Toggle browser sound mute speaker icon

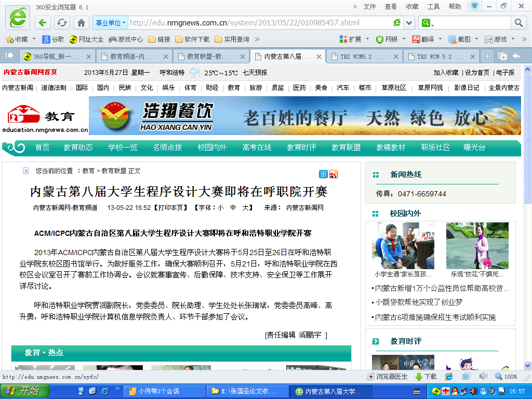click(x=483, y=376)
